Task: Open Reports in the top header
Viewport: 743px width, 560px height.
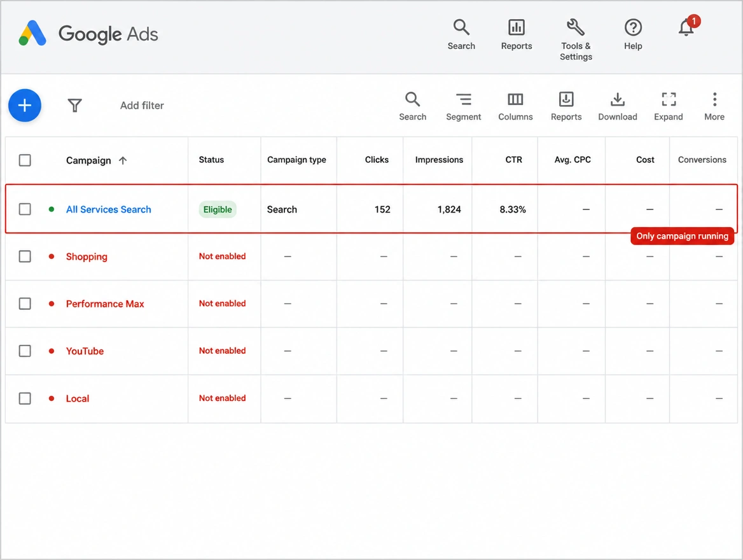Action: [517, 34]
